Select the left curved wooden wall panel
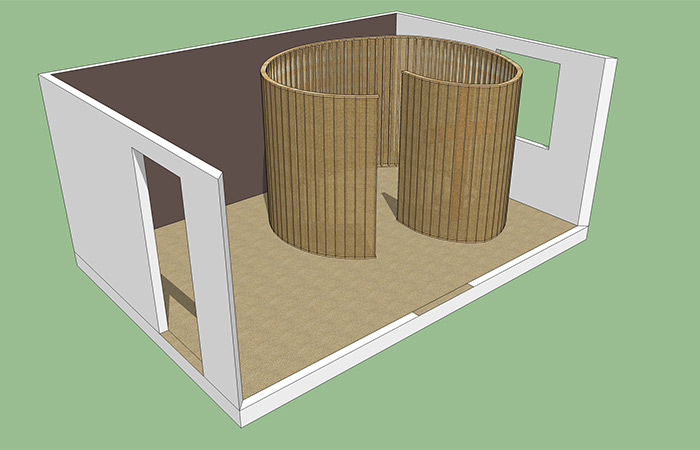This screenshot has height=450, width=700. pos(310,170)
